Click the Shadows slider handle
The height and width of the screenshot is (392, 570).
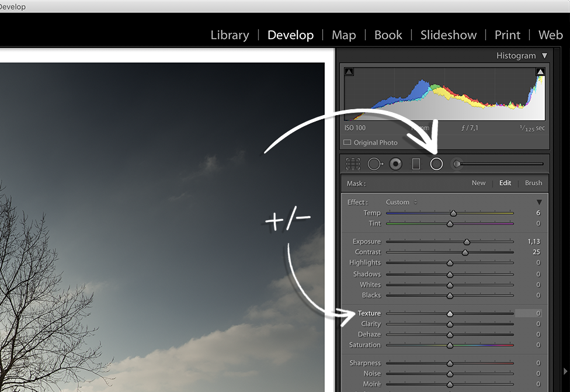click(x=450, y=275)
